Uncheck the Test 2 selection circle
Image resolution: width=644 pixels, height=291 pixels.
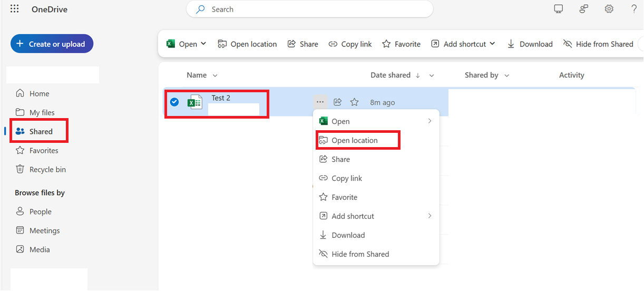[174, 102]
